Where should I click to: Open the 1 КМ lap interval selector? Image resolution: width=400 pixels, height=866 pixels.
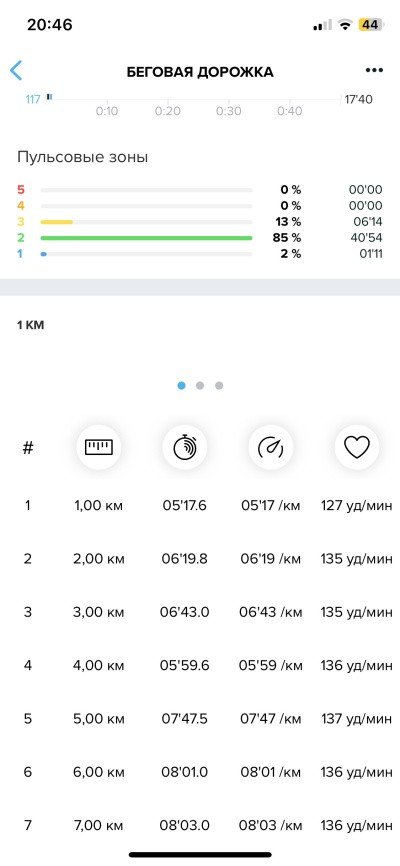pyautogui.click(x=30, y=325)
